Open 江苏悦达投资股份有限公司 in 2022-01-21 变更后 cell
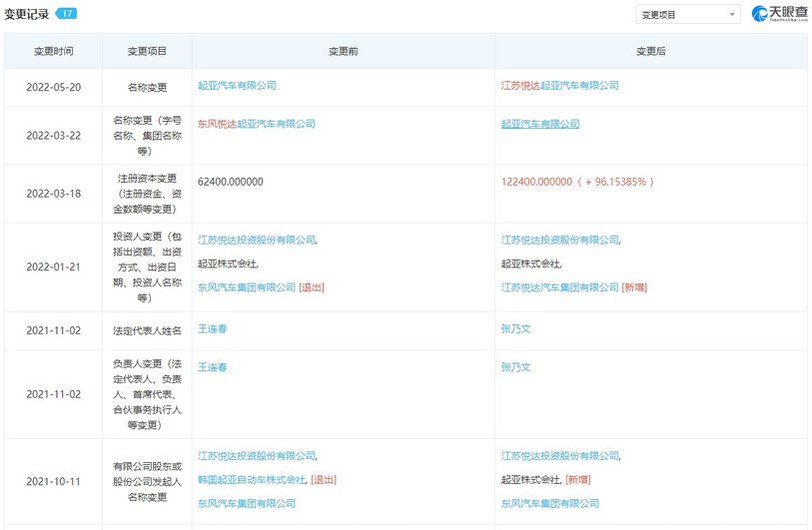Viewport: 812px width, 530px height. (x=559, y=240)
